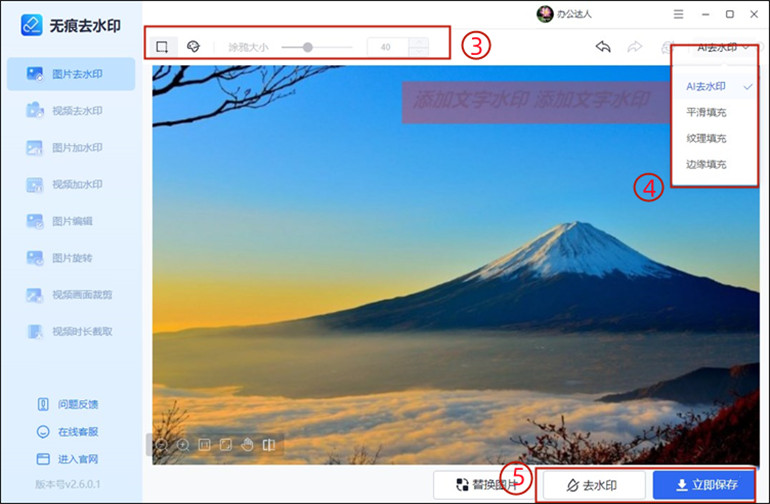Click the 涂鸦大小 slider handle
The image size is (770, 504).
[307, 47]
